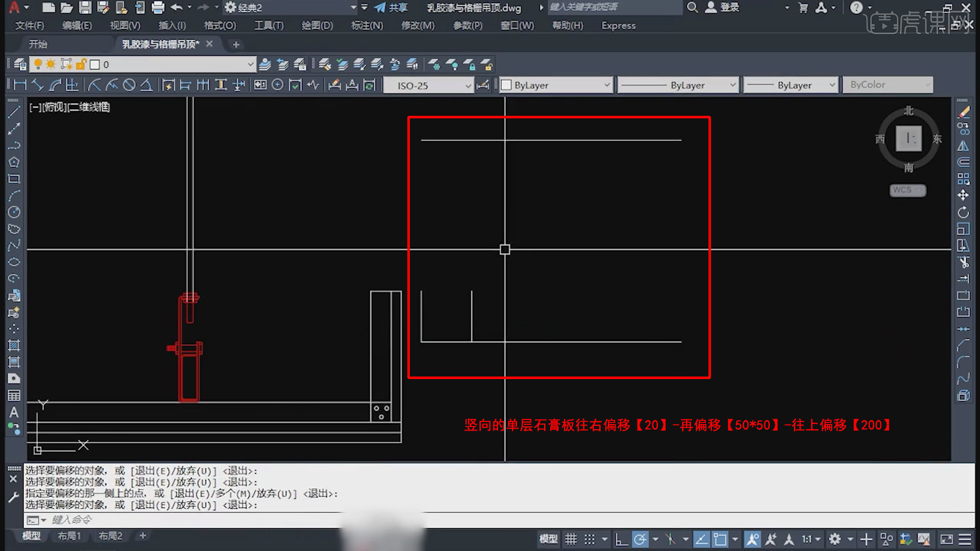Switch to the 布局1 layout tab
The width and height of the screenshot is (980, 551).
click(69, 536)
